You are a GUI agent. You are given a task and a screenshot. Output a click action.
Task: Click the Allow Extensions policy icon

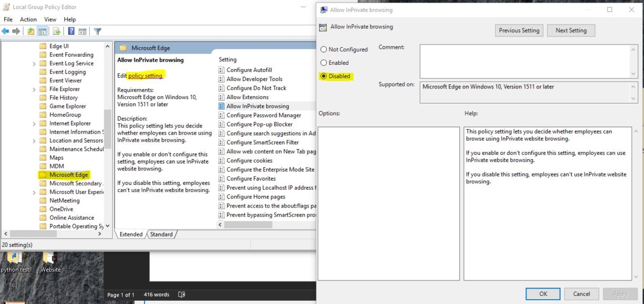point(222,98)
